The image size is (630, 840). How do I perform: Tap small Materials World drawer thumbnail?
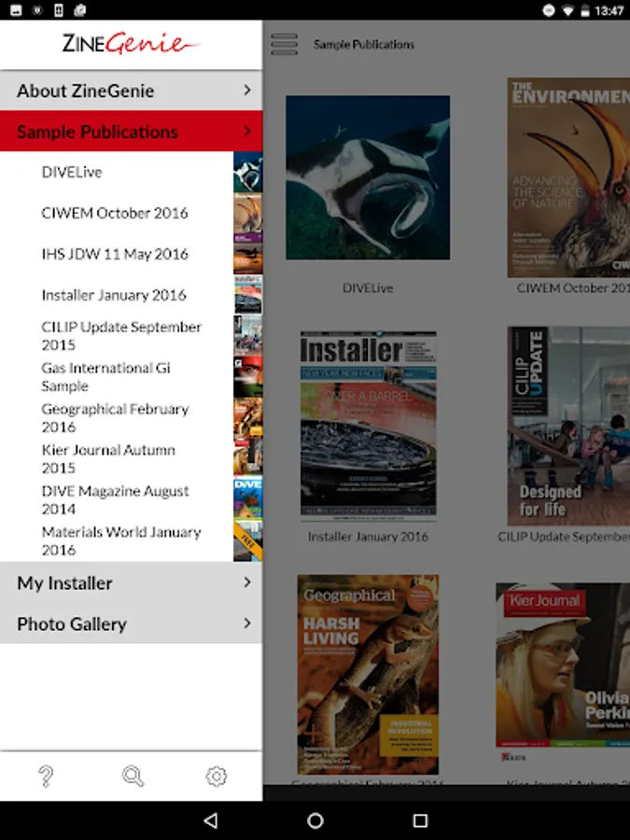coord(248,540)
